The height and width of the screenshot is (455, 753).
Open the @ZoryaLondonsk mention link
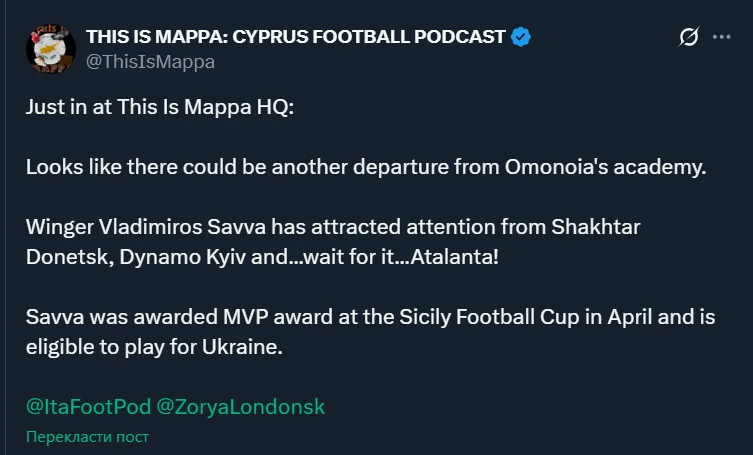click(241, 407)
